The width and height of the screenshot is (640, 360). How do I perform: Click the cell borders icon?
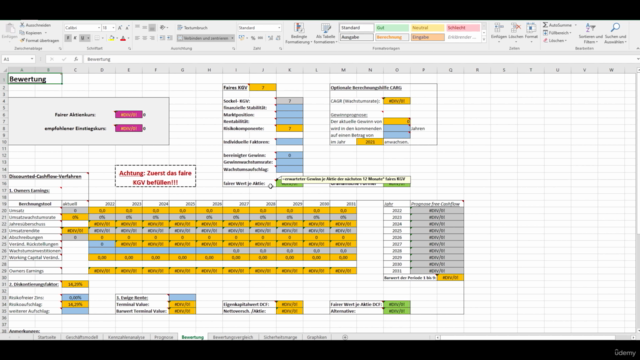(97, 38)
